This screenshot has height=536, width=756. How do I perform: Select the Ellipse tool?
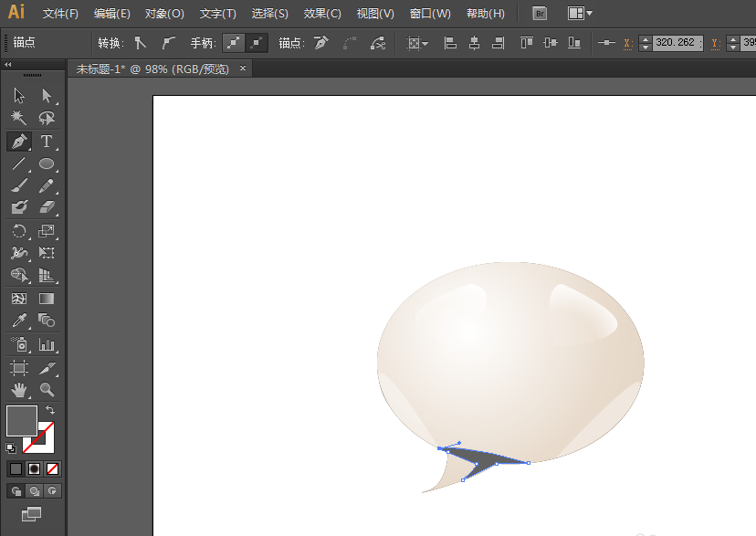point(47,163)
